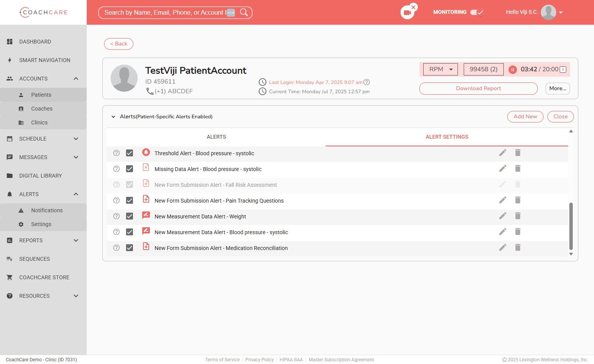The height and width of the screenshot is (364, 594).
Task: Edit Medication Reconciliation alert
Action: coord(503,248)
